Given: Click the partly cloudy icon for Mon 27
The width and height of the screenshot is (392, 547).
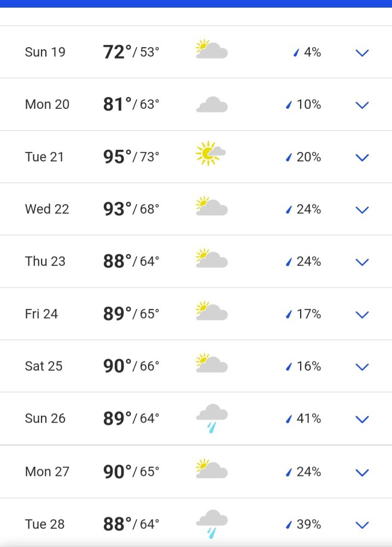Looking at the screenshot, I should [x=212, y=468].
